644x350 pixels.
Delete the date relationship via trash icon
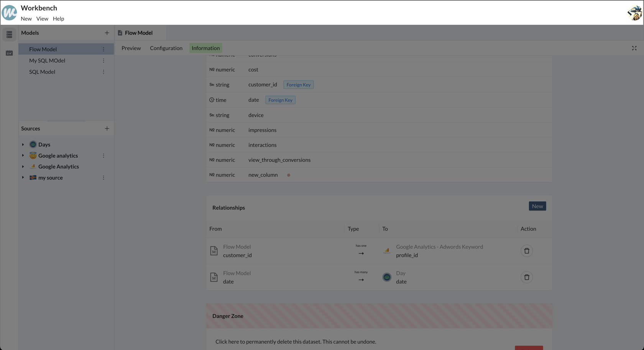(526, 277)
